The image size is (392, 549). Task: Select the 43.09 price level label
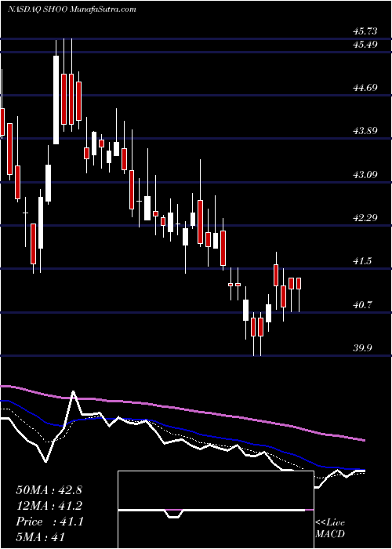(365, 174)
